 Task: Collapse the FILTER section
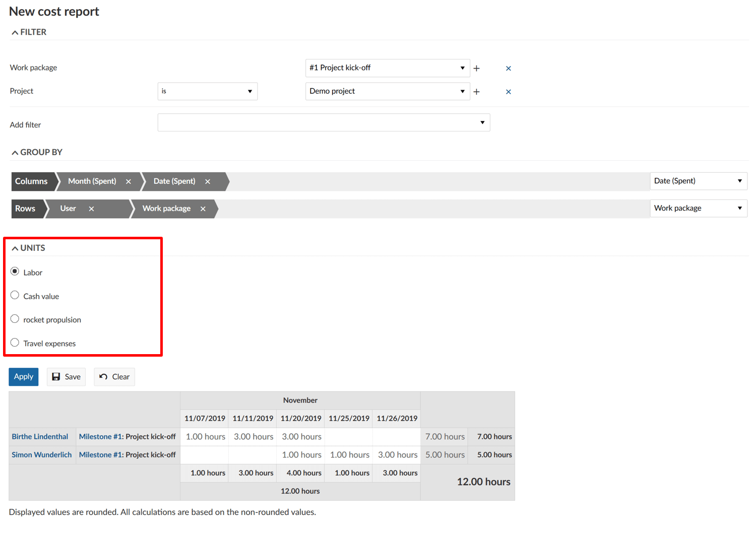(29, 32)
